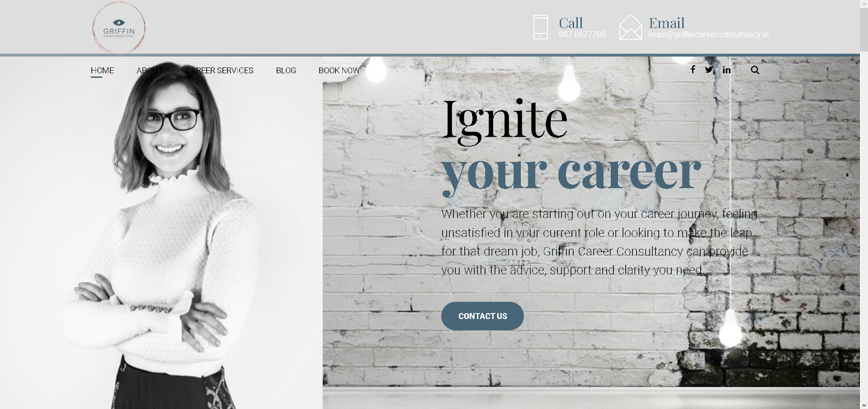
Task: Click the laura@griffincareerconsultancy.ie email link
Action: (x=709, y=34)
